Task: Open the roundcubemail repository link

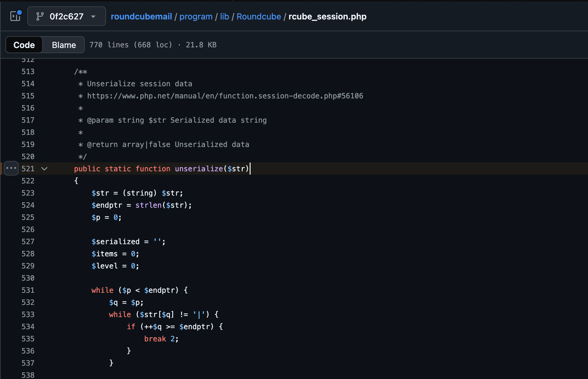Action: 141,16
